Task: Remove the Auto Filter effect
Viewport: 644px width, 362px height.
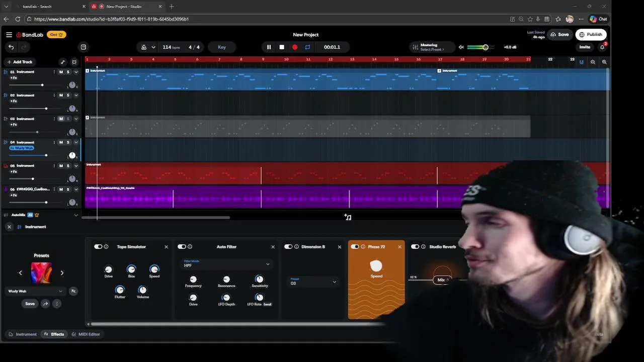Action: [273, 247]
